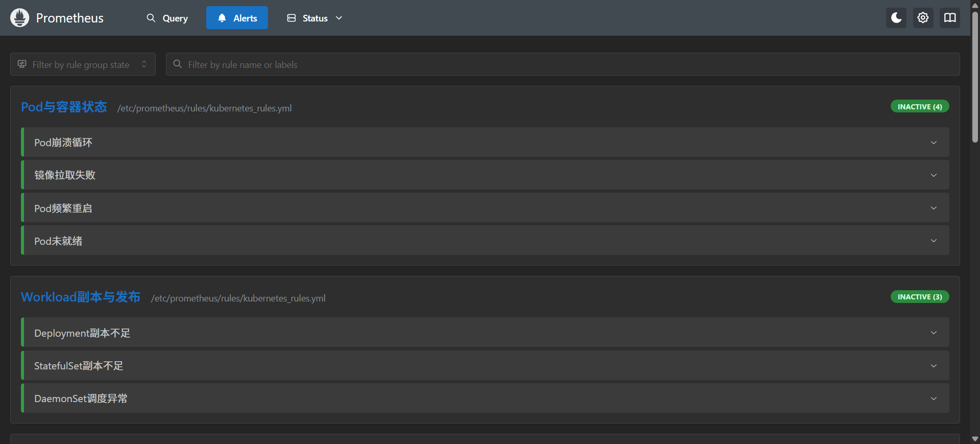Expand DaemonSet调度异常 rule chevron
The width and height of the screenshot is (980, 444).
(934, 399)
